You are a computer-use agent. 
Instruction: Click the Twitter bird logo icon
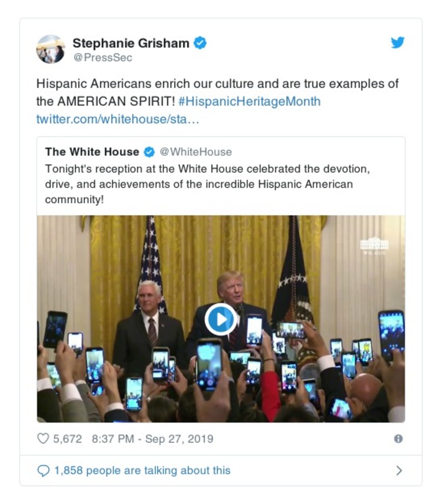(x=398, y=43)
